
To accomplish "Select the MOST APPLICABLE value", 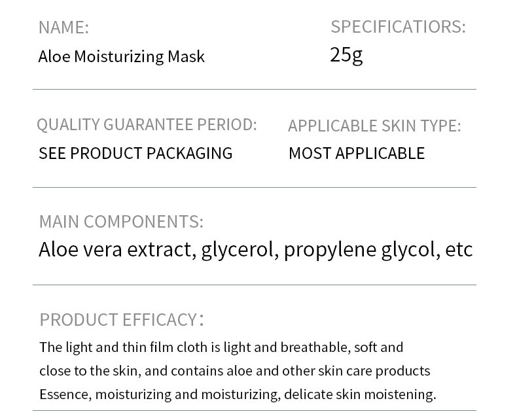I will 357,153.
